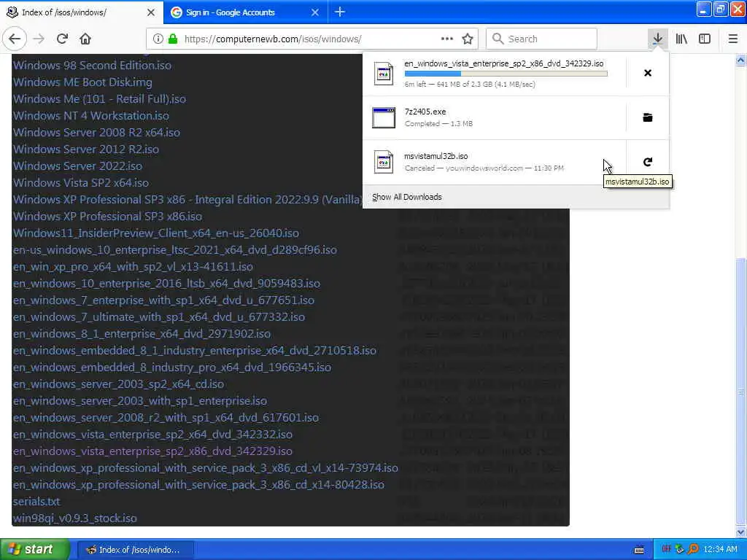The width and height of the screenshot is (747, 560).
Task: Download Windows NT 4 Workstation.iso
Action: (90, 116)
